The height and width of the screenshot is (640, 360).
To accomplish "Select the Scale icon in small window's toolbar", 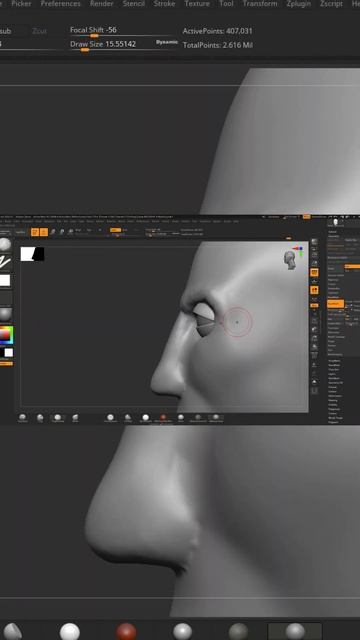I will point(62,232).
